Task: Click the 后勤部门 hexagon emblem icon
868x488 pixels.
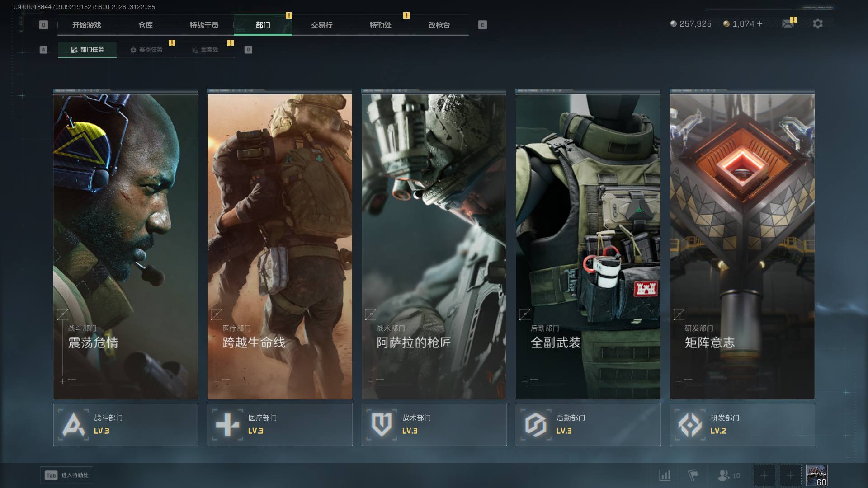Action: (x=536, y=425)
